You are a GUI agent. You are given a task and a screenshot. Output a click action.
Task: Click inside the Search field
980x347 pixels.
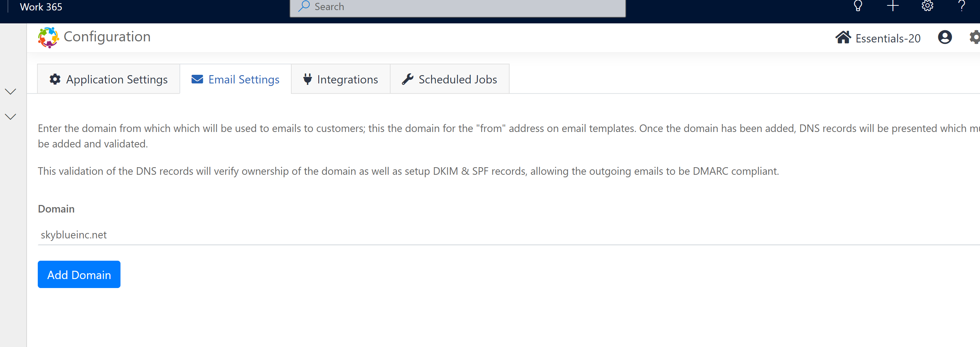pyautogui.click(x=458, y=7)
